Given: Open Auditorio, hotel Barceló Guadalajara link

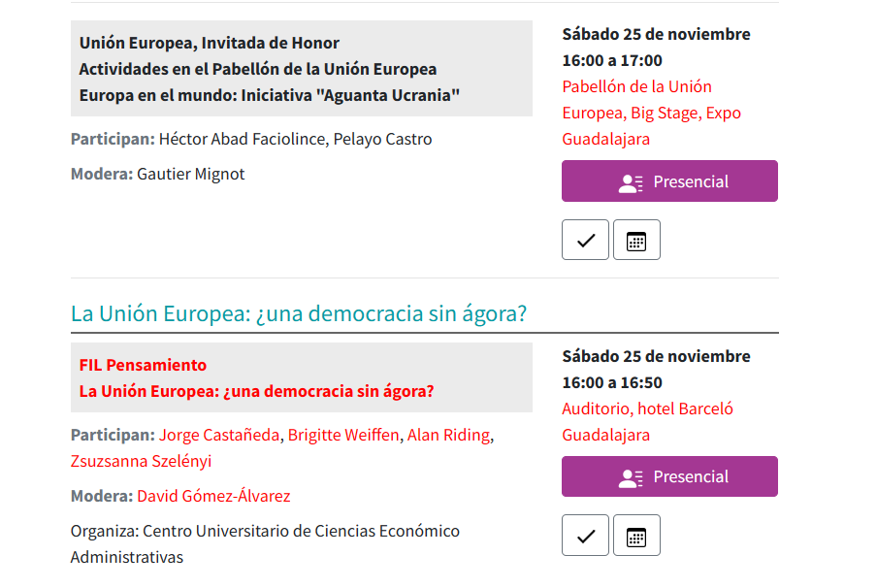Looking at the screenshot, I should tap(647, 422).
